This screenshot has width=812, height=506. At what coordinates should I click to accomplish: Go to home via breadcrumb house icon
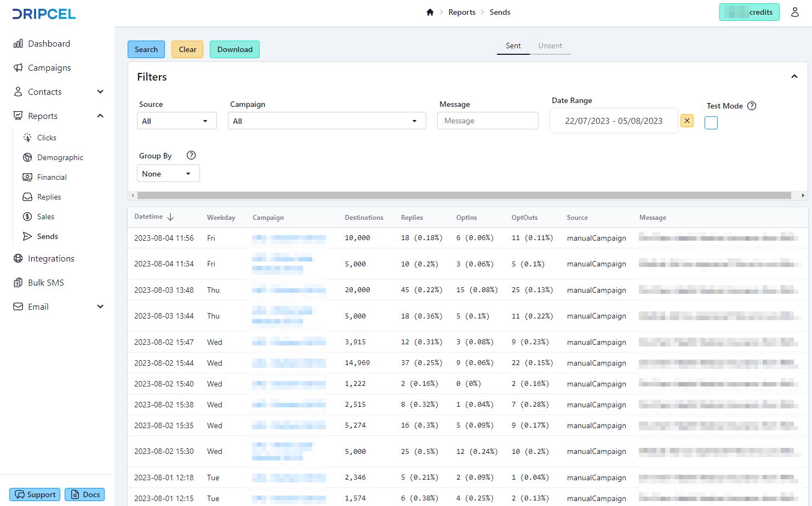(430, 12)
